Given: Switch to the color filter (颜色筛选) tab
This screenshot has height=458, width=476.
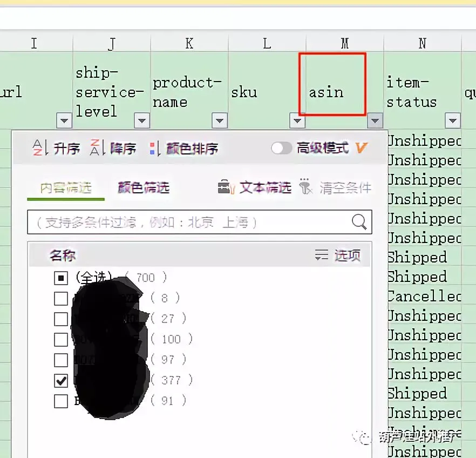Looking at the screenshot, I should click(x=144, y=188).
